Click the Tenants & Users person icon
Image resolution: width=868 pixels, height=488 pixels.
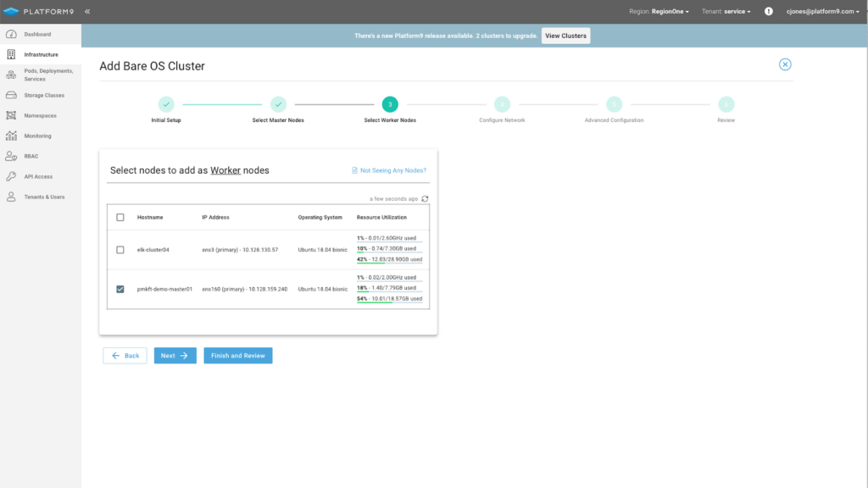[x=11, y=197]
